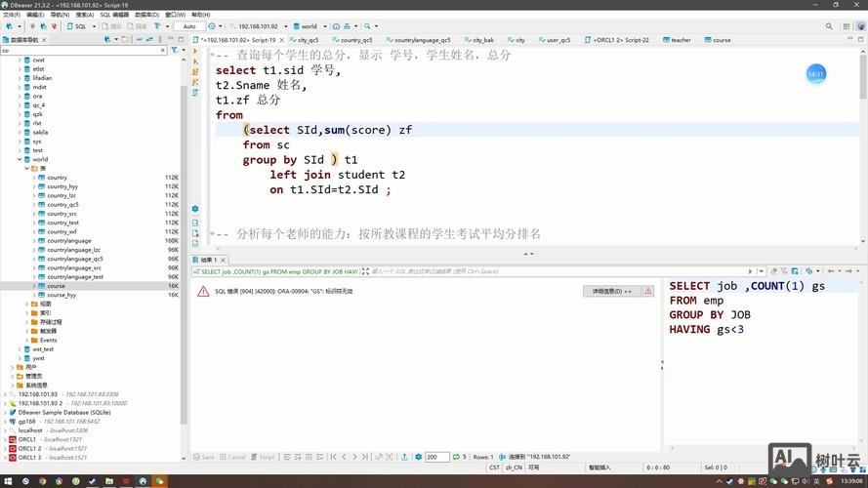Select the countrylanguage table in tree
868x488 pixels.
(69, 241)
